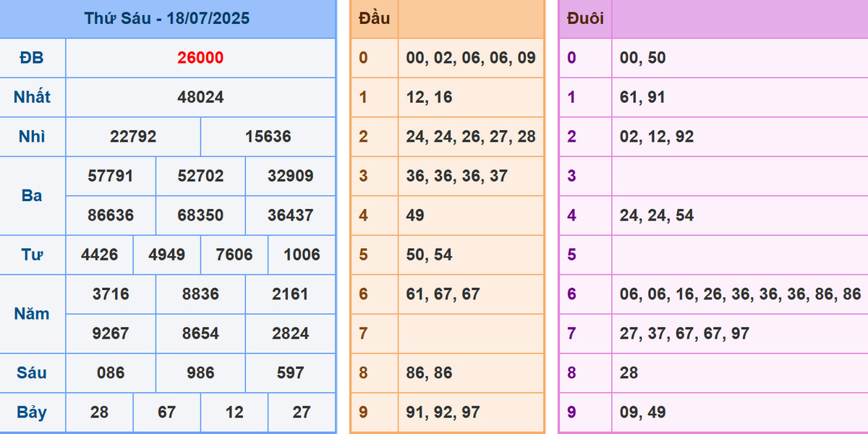Click the Nhì prize number 15636
868x434 pixels.
tap(268, 137)
